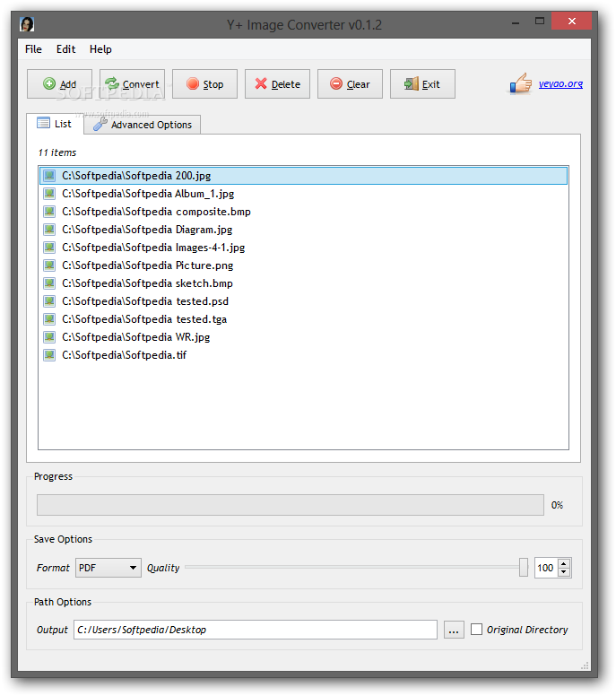Open the File menu
This screenshot has width=616, height=696.
tap(33, 49)
